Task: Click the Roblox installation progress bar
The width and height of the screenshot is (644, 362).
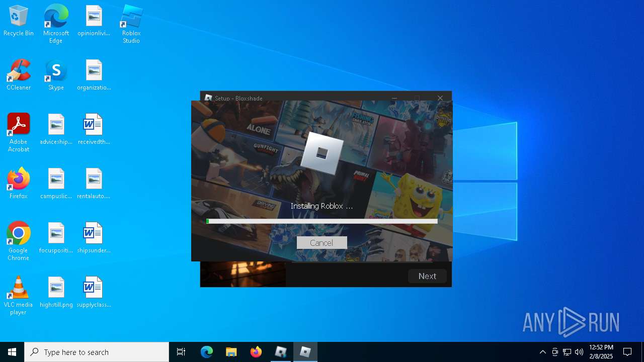Action: coord(321,221)
